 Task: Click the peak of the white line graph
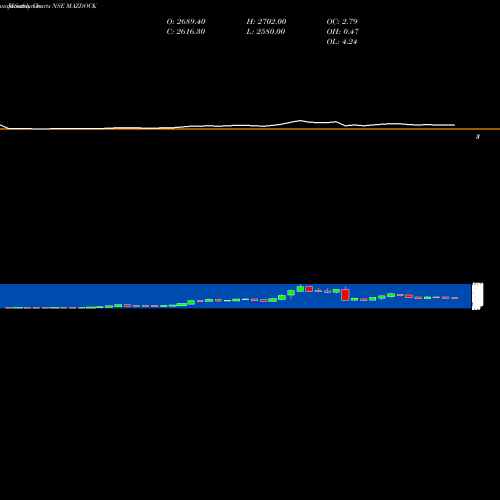pos(300,120)
